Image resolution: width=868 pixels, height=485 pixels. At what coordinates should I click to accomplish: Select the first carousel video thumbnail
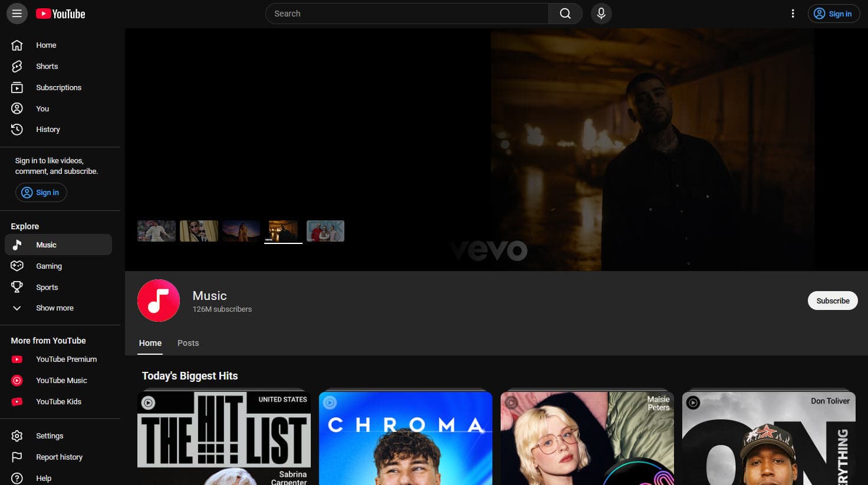(156, 230)
